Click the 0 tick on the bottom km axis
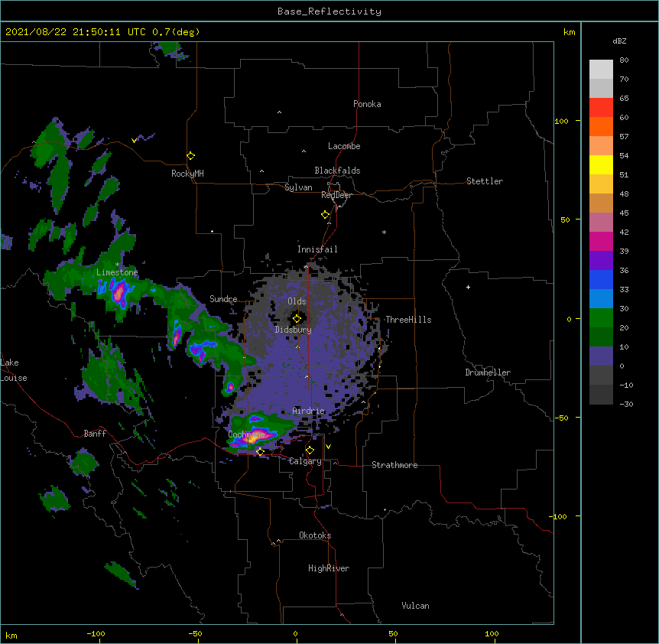This screenshot has height=644, width=659. tap(296, 633)
